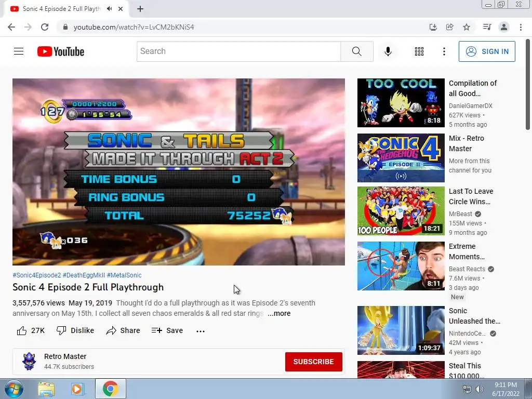Open a new browser tab
The image size is (532, 399).
(140, 9)
